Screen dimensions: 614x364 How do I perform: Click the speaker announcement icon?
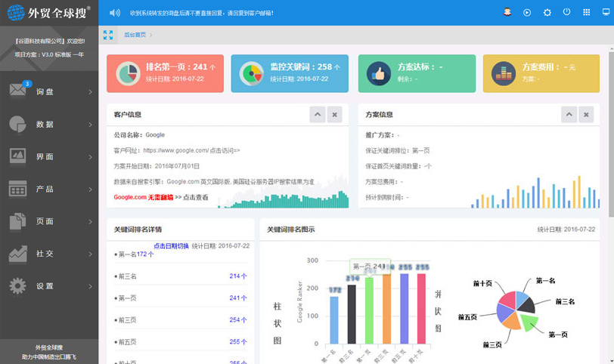point(115,13)
